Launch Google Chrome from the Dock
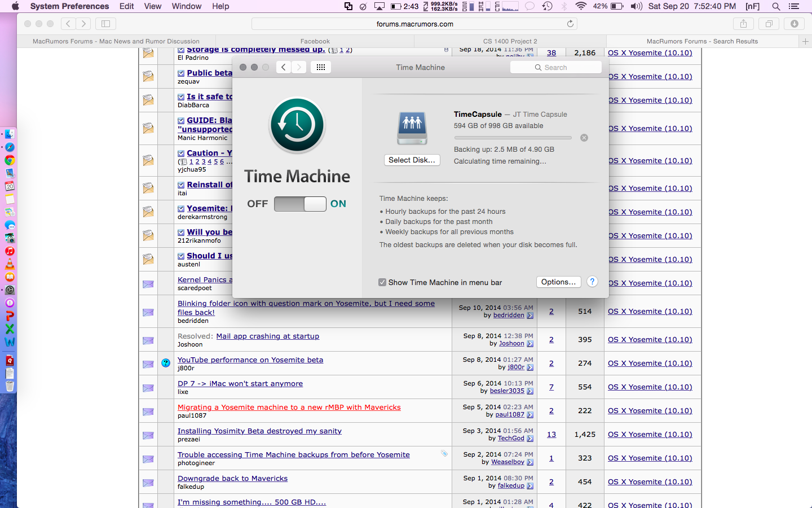812x508 pixels. (x=10, y=160)
